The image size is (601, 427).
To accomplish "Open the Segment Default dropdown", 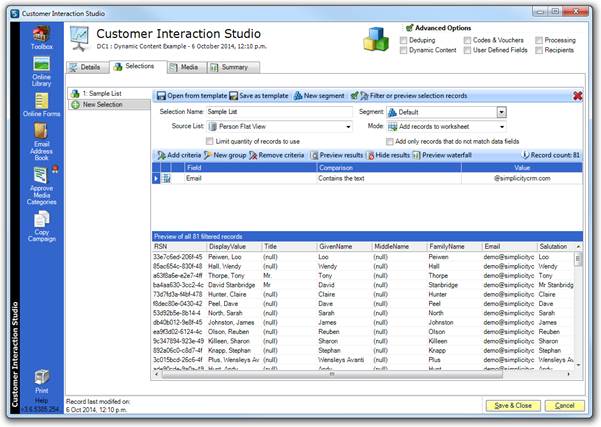I will 501,112.
